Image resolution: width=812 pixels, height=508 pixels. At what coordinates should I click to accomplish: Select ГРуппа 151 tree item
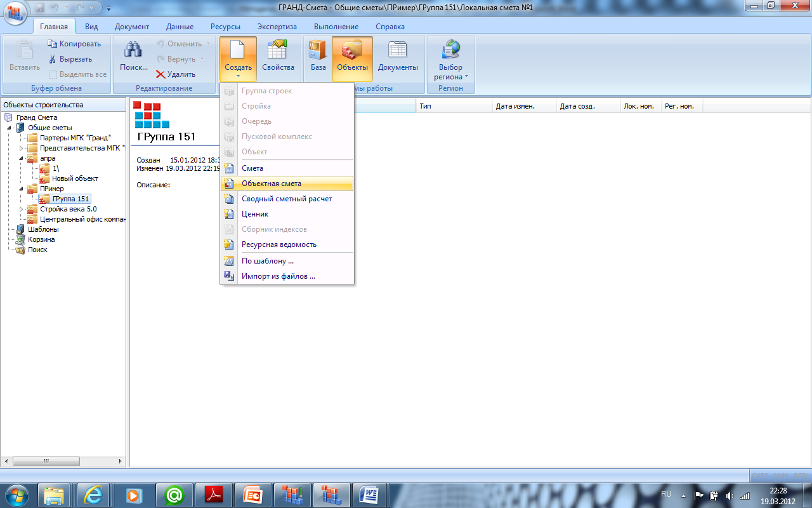click(x=71, y=199)
